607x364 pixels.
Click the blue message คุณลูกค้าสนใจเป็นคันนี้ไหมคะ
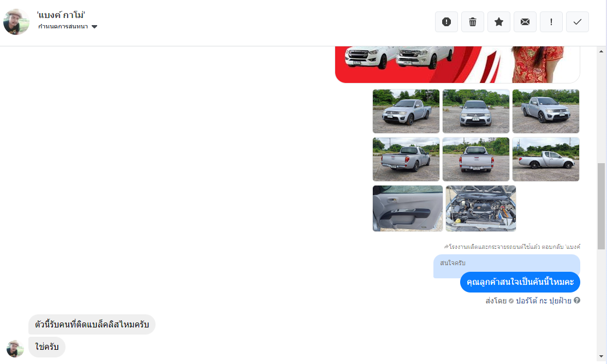coord(520,282)
